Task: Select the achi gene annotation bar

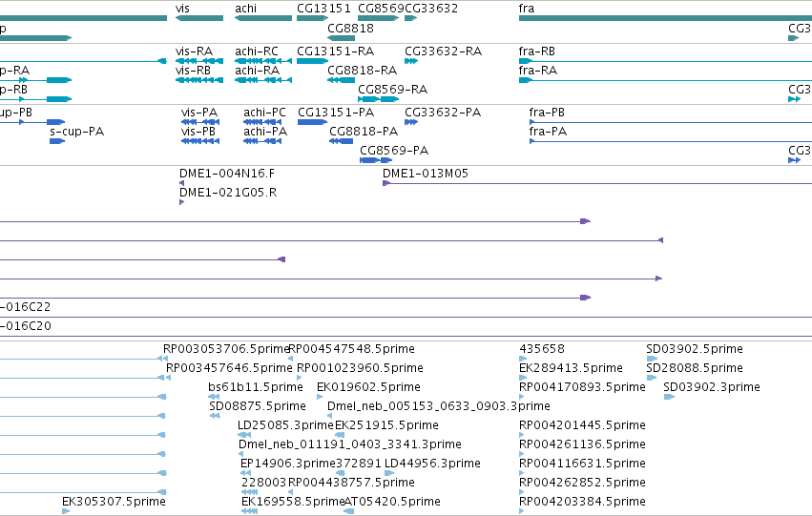Action: pos(263,18)
